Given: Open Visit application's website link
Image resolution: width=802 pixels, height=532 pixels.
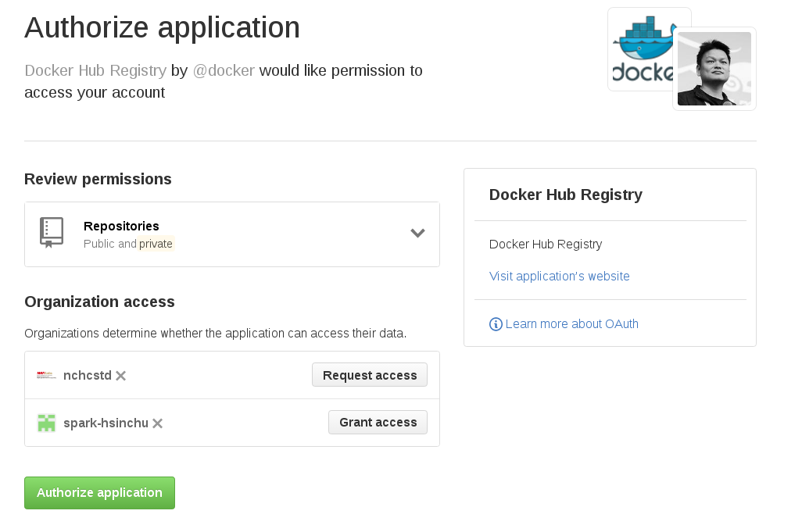Looking at the screenshot, I should click(x=559, y=276).
